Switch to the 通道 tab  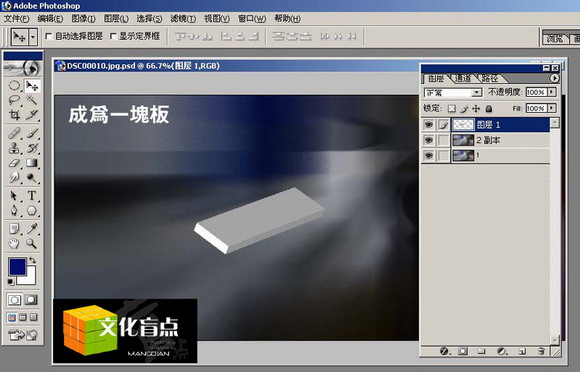[x=463, y=78]
